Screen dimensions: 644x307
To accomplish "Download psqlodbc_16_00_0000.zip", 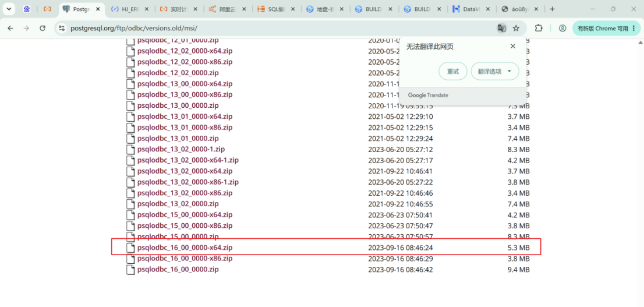I will (178, 270).
